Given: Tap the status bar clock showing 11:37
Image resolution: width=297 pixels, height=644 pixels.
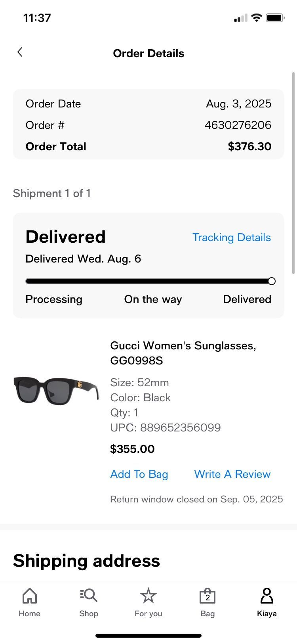Looking at the screenshot, I should pyautogui.click(x=37, y=18).
